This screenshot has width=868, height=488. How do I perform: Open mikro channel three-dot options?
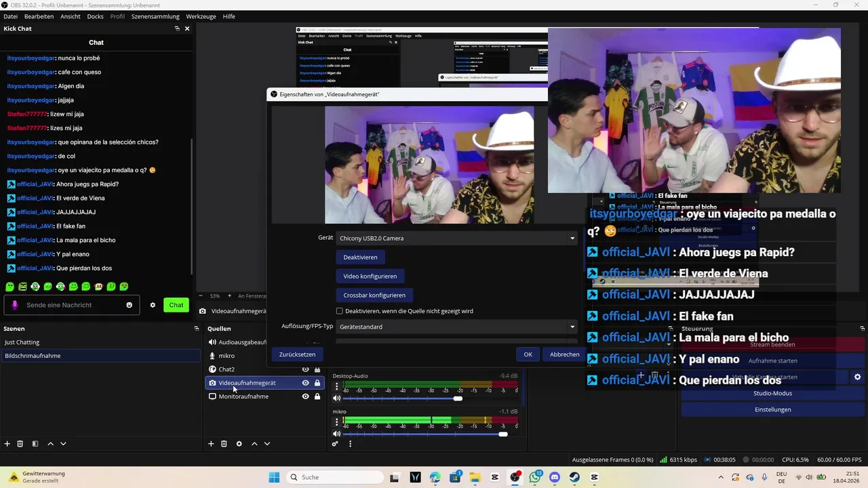[x=336, y=422]
